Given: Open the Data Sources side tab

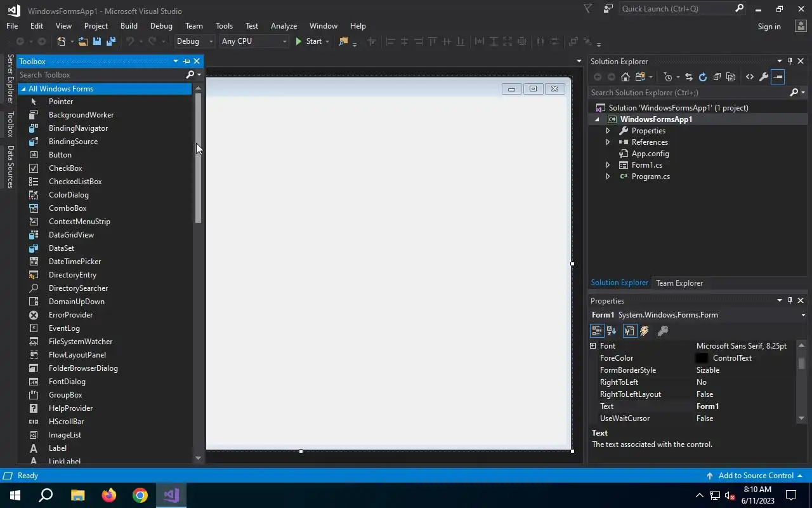Looking at the screenshot, I should [10, 167].
